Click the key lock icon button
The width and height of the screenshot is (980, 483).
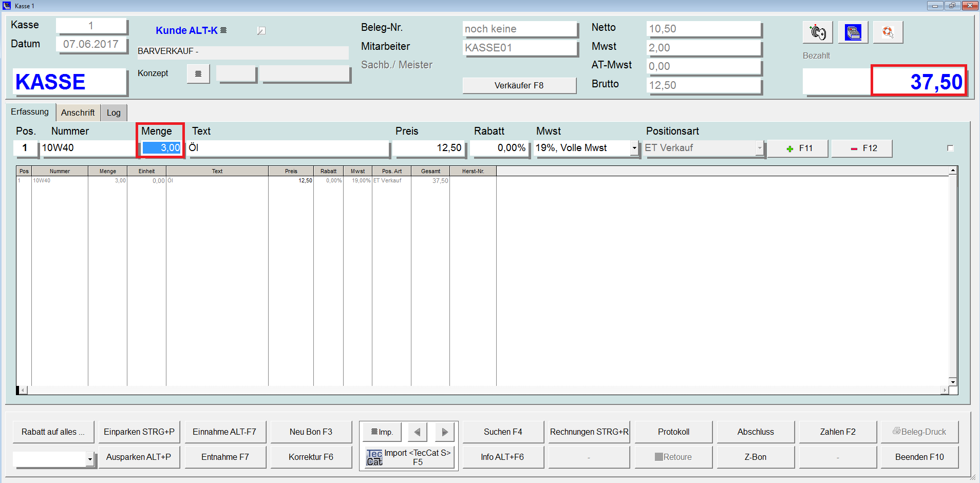pos(818,32)
